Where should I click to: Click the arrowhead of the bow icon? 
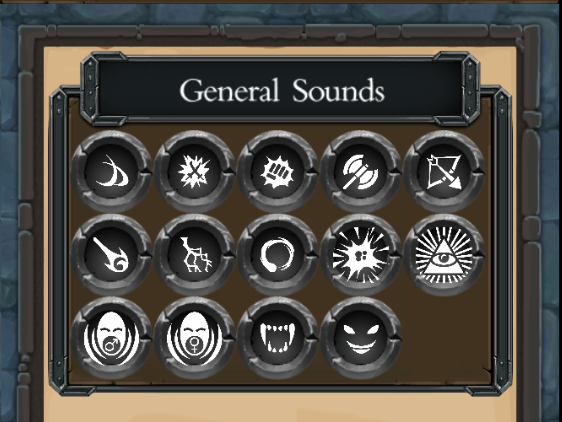coord(456,184)
